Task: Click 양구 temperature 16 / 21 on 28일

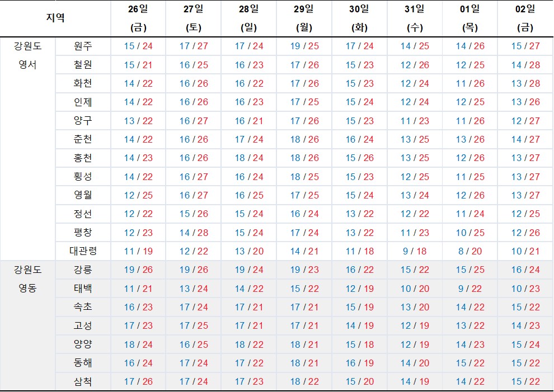Action: click(x=248, y=121)
